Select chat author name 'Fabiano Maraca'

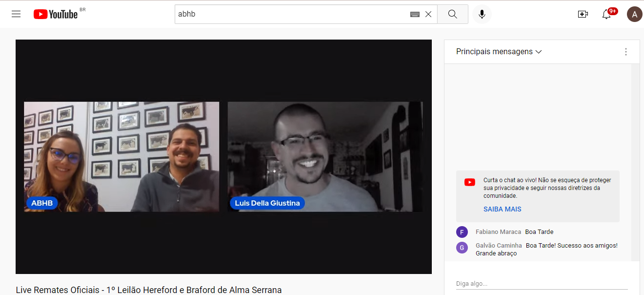click(x=498, y=232)
